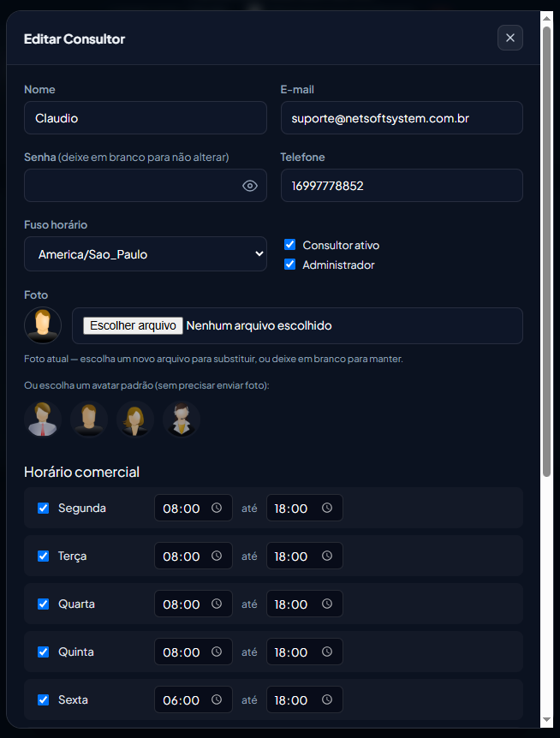
Task: Focus the E-mail input field
Action: pos(402,118)
